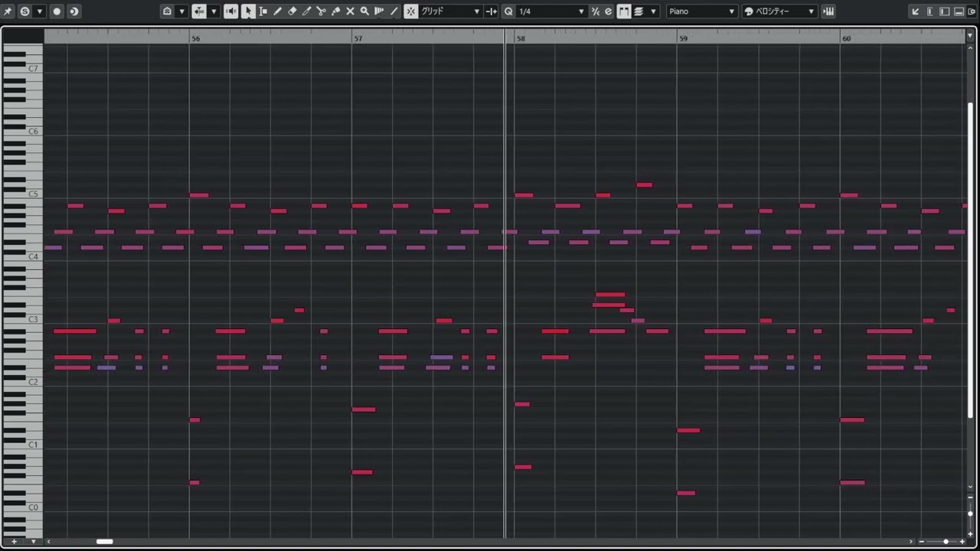Screen dimensions: 980x551
Task: Toggle Retrospective Record button
Action: click(73, 11)
